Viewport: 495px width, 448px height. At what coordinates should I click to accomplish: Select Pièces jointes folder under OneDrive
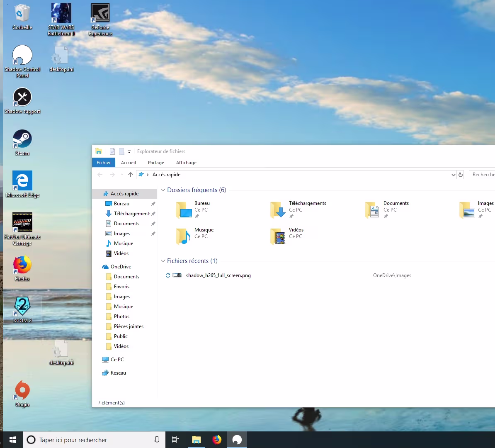(x=129, y=326)
